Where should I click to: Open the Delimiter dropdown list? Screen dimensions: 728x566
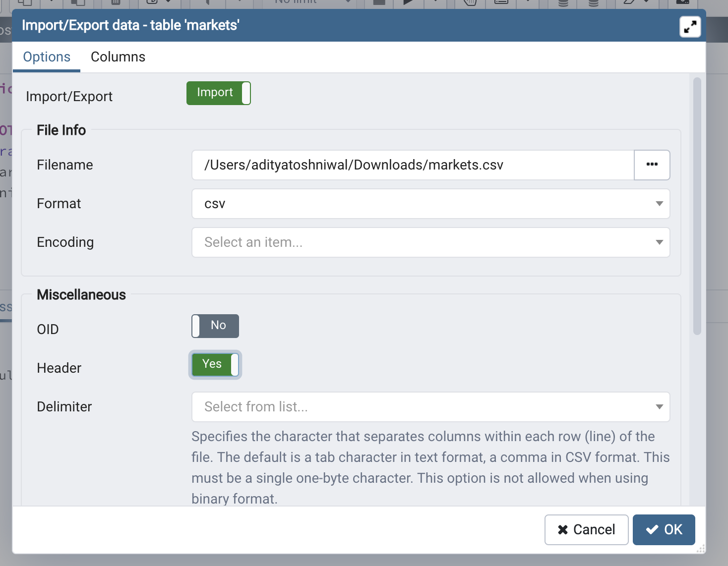click(430, 407)
